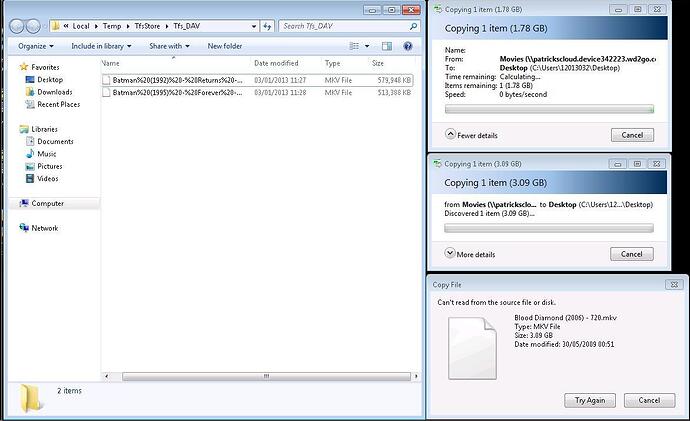The height and width of the screenshot is (421, 690).
Task: Open view options dropdown arrow
Action: [367, 46]
